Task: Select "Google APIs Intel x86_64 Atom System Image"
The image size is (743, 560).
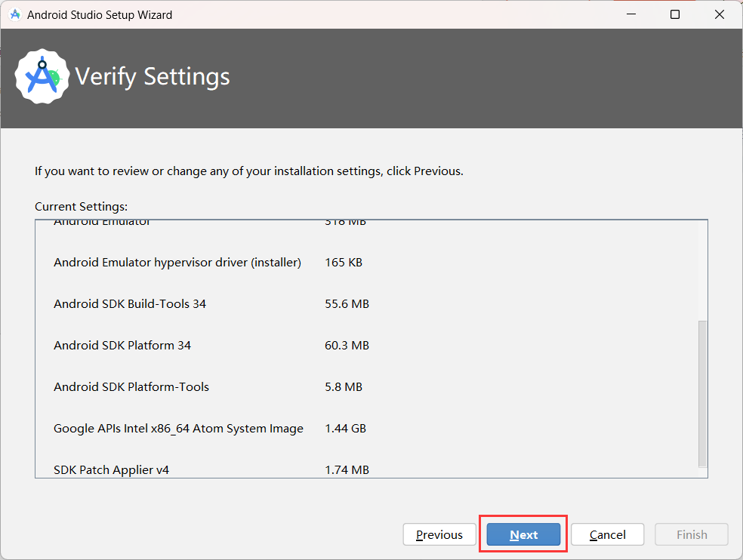Action: [x=179, y=428]
